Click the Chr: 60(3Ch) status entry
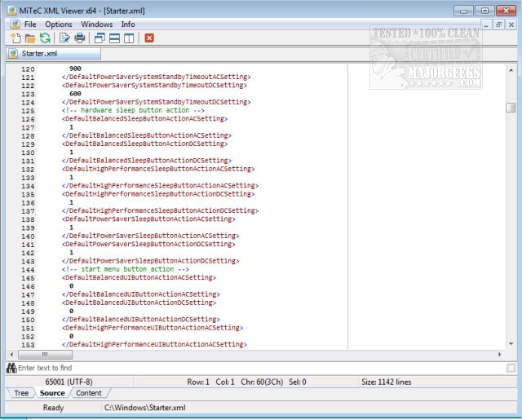The image size is (522, 420). click(x=262, y=382)
